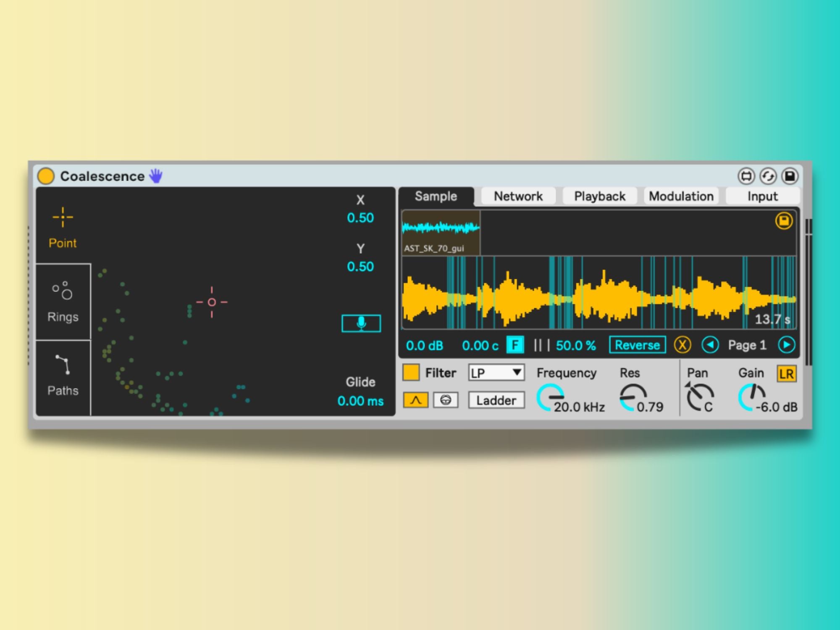
Task: Switch to the Modulation tab
Action: [681, 196]
